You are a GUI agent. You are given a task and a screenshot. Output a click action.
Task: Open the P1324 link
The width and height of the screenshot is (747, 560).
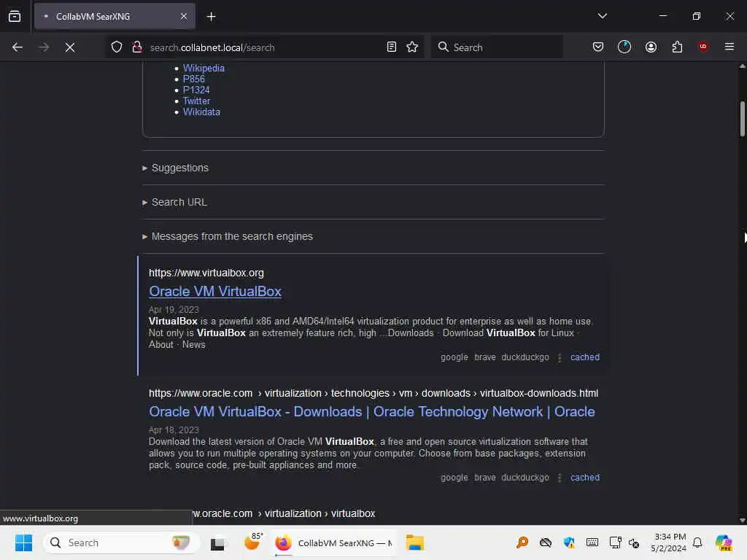[x=196, y=90]
